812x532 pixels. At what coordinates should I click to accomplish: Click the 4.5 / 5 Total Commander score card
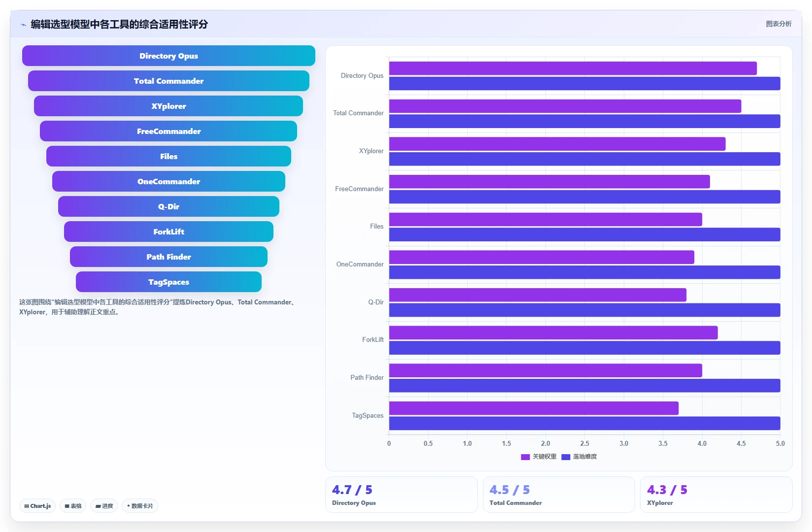coord(559,495)
